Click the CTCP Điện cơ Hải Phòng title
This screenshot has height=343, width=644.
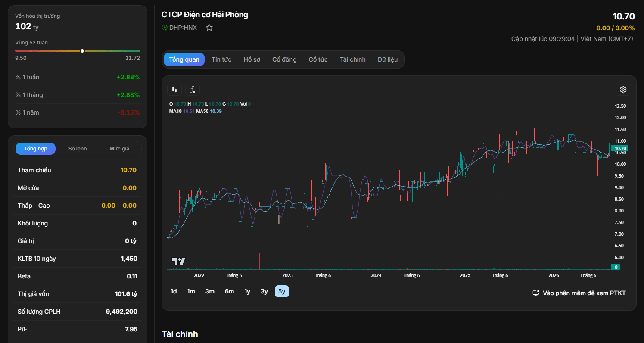click(205, 15)
